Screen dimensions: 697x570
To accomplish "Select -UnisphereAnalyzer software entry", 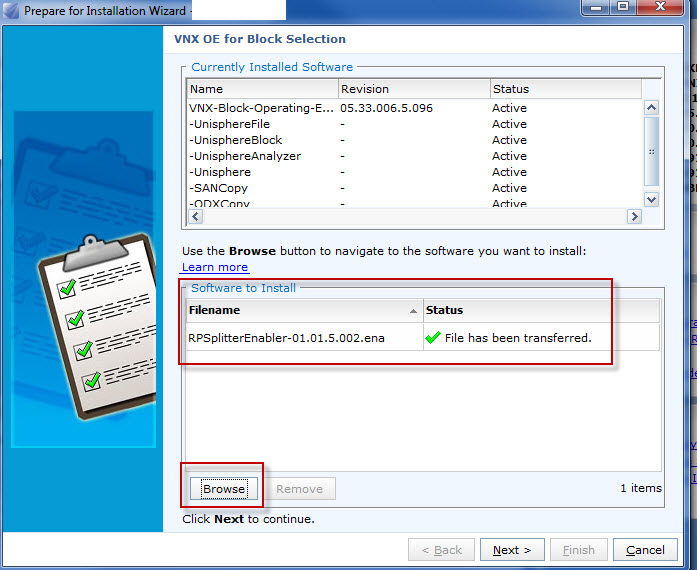I will tap(245, 156).
